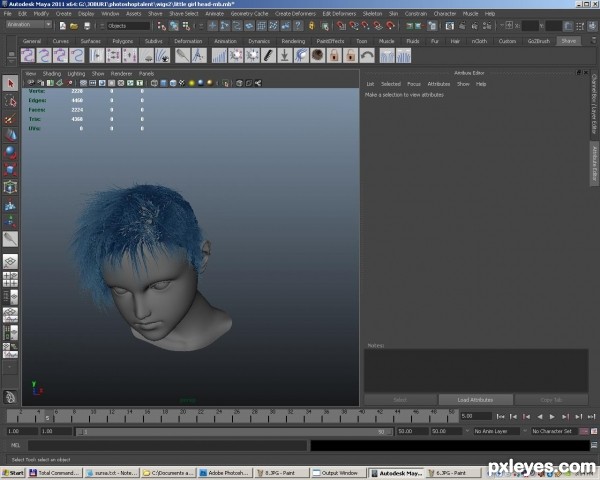Screen dimensions: 600x480
Task: Select the arrow Select Tool in toolbox
Action: pyautogui.click(x=10, y=83)
